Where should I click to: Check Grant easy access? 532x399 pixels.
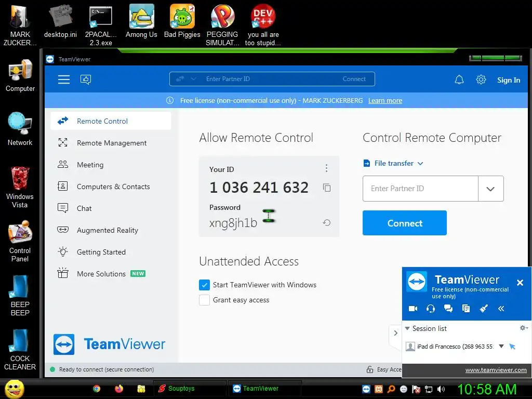click(204, 300)
